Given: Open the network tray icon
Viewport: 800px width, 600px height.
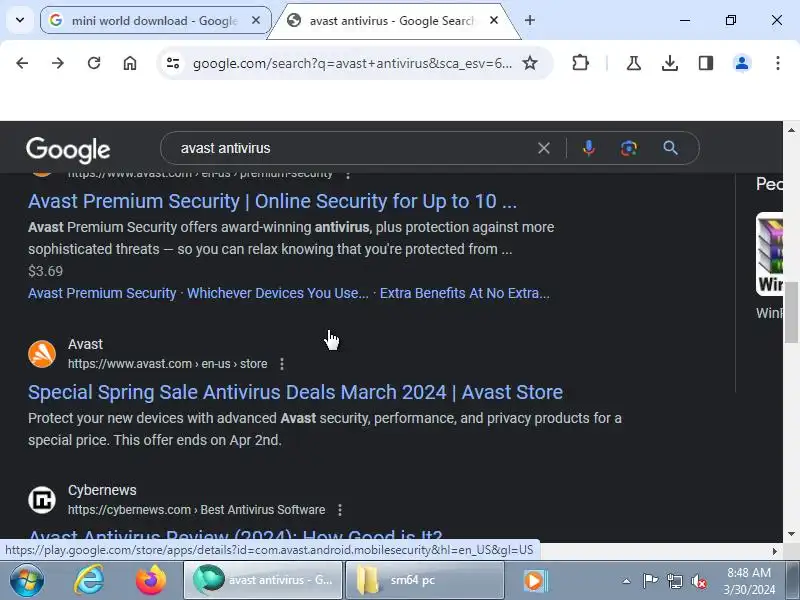Looking at the screenshot, I should click(x=674, y=581).
